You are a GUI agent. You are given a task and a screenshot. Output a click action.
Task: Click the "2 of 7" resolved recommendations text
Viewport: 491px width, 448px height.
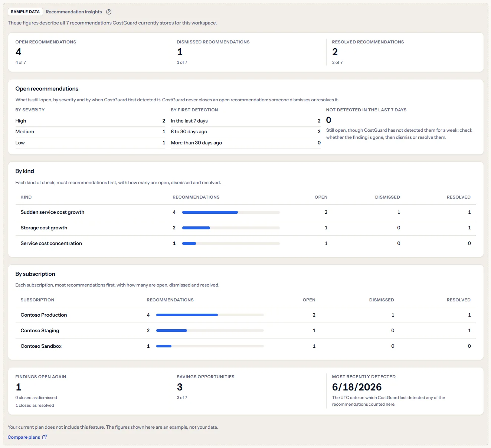(x=337, y=62)
